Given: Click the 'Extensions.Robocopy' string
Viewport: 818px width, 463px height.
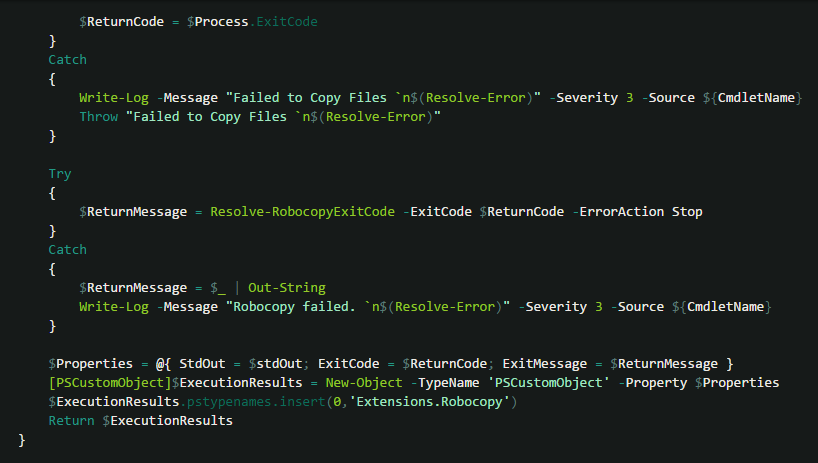Looking at the screenshot, I should click(x=429, y=402).
